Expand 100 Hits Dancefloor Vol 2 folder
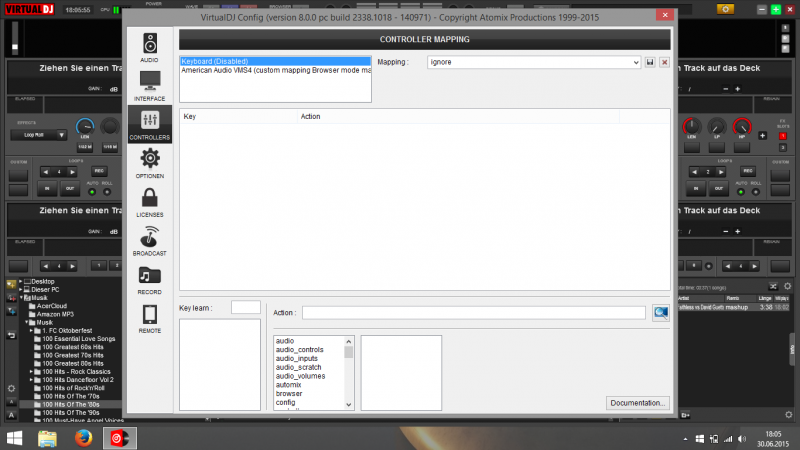This screenshot has height=450, width=800. [x=31, y=380]
